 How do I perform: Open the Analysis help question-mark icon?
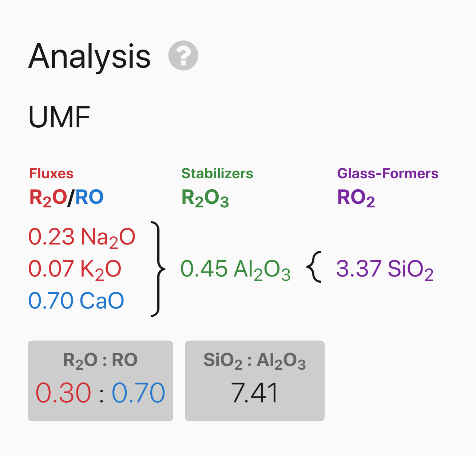click(x=183, y=55)
